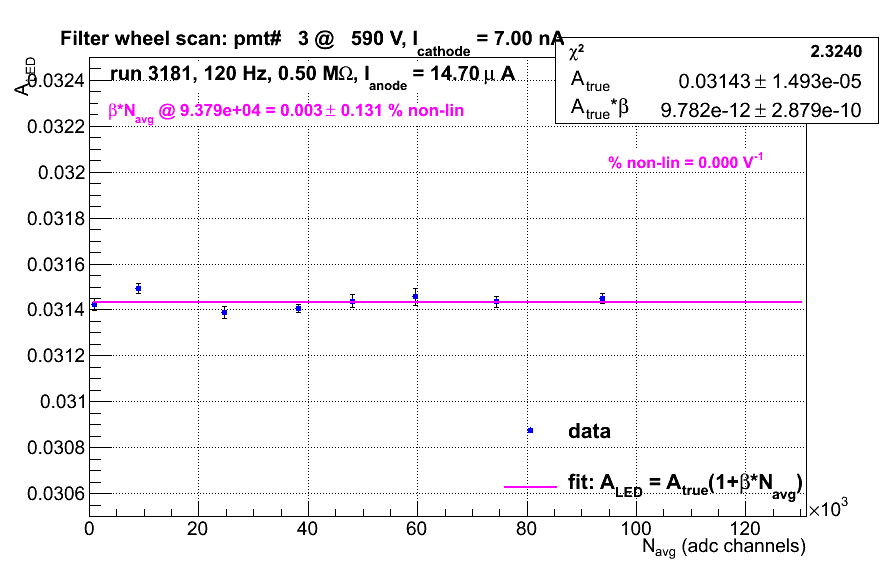Click y-axis tick label 0.0308
Screen dimensions: 896x574
[55, 448]
